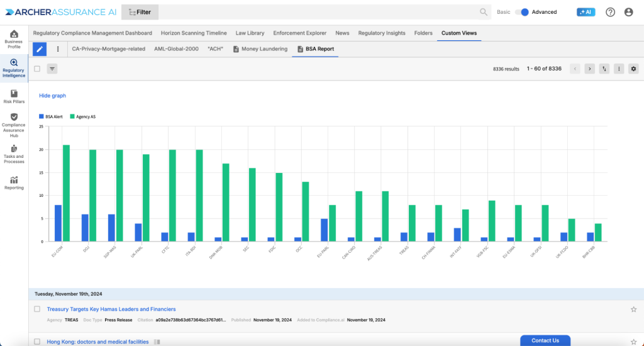Click the Press Release doc type value

click(118, 320)
